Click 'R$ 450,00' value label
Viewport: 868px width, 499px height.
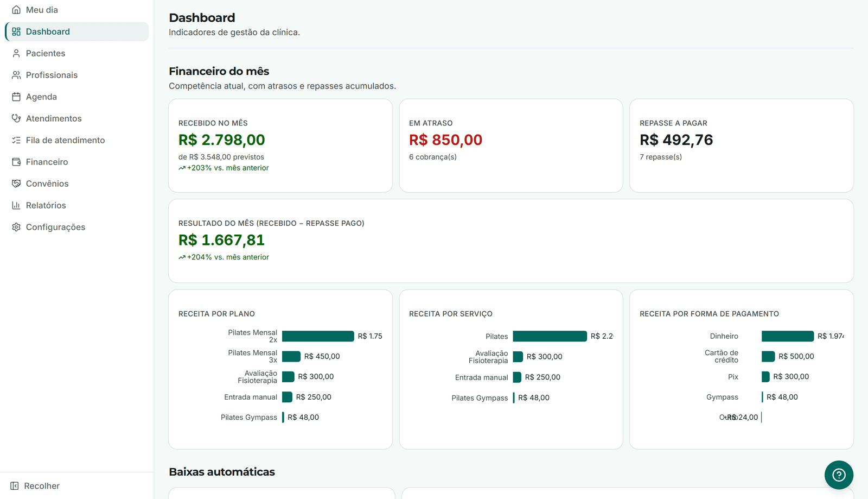tap(322, 356)
